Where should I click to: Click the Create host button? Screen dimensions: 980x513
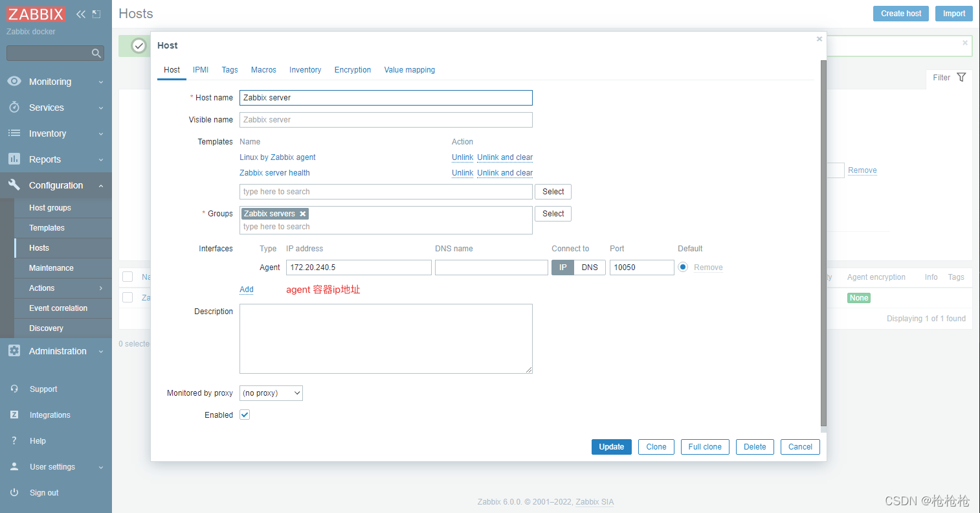point(901,14)
